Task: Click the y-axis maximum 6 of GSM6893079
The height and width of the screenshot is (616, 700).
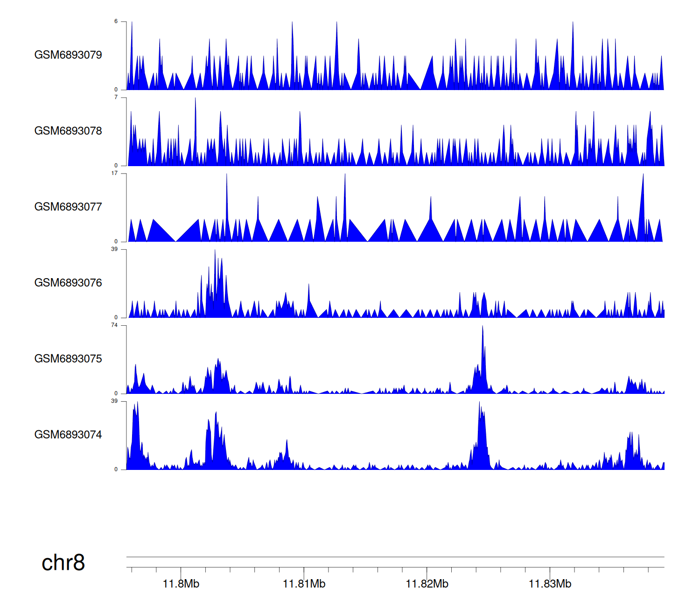Action: 116,21
